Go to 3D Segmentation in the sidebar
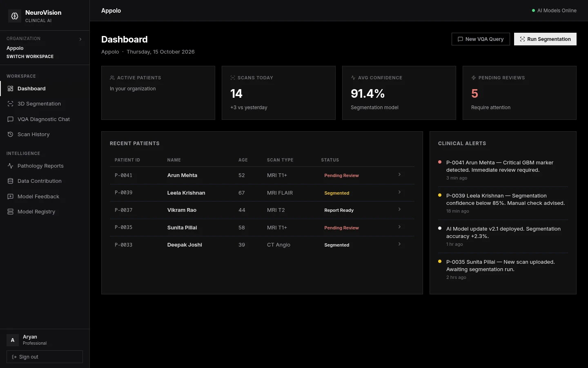 click(45, 104)
